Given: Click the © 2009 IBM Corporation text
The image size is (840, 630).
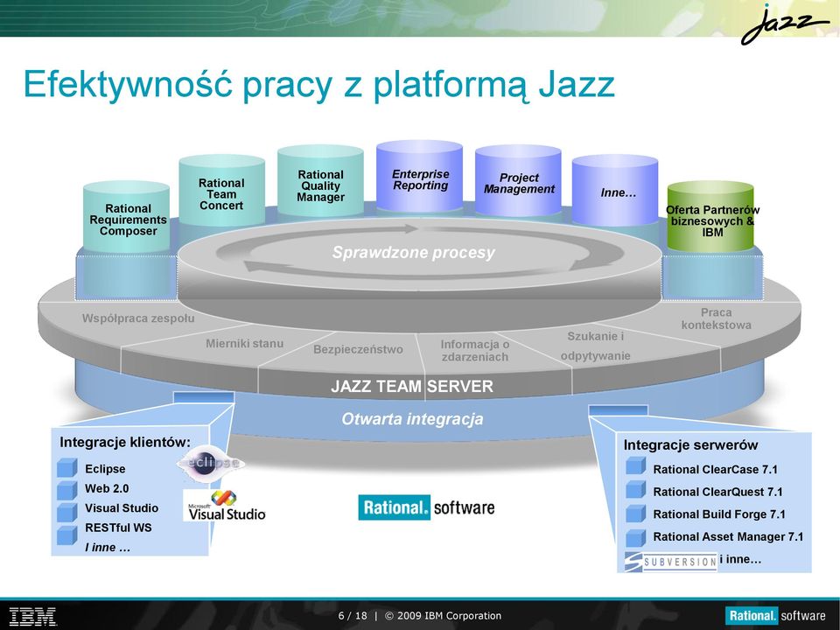Looking at the screenshot, I should [x=443, y=616].
